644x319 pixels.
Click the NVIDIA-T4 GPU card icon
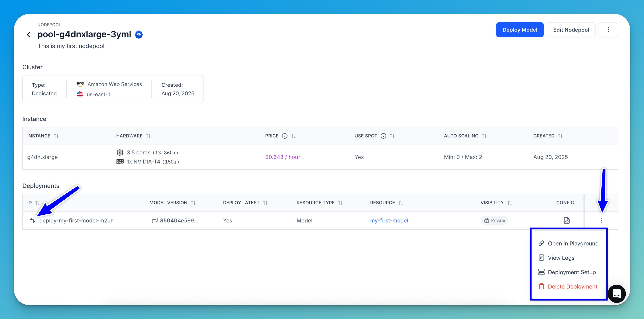120,162
